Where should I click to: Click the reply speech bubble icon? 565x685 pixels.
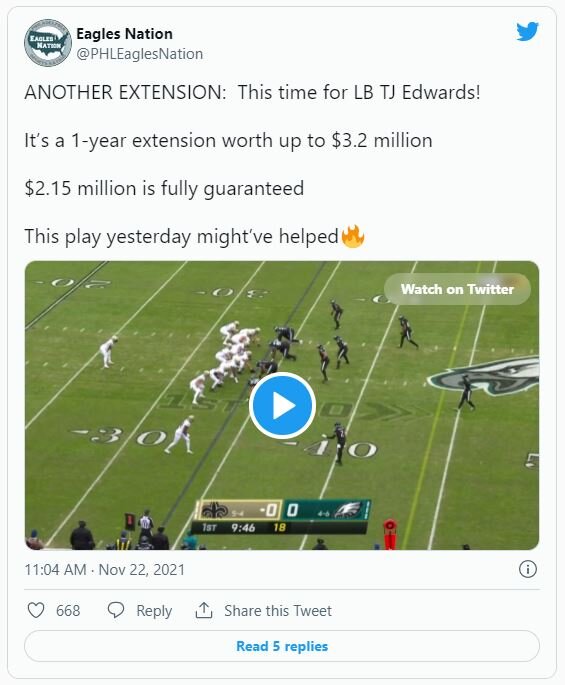tap(116, 610)
